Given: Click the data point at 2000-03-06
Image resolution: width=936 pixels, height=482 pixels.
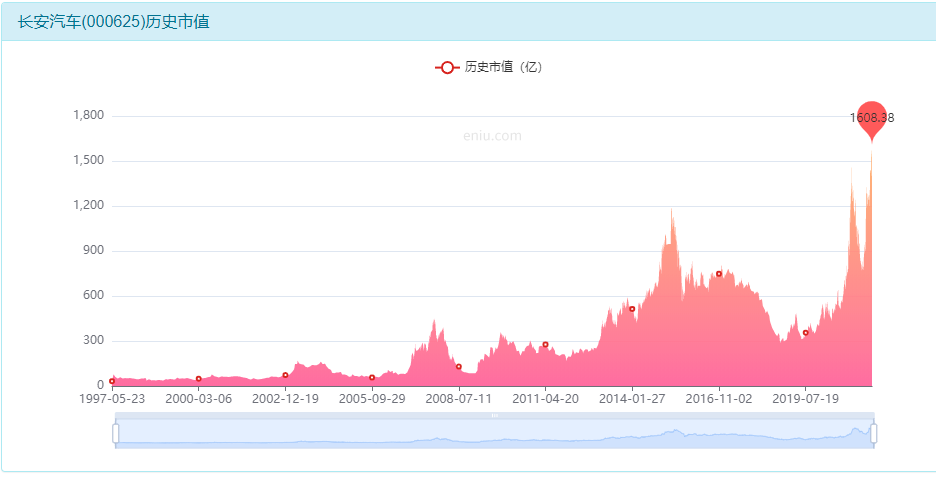Looking at the screenshot, I should pos(199,379).
